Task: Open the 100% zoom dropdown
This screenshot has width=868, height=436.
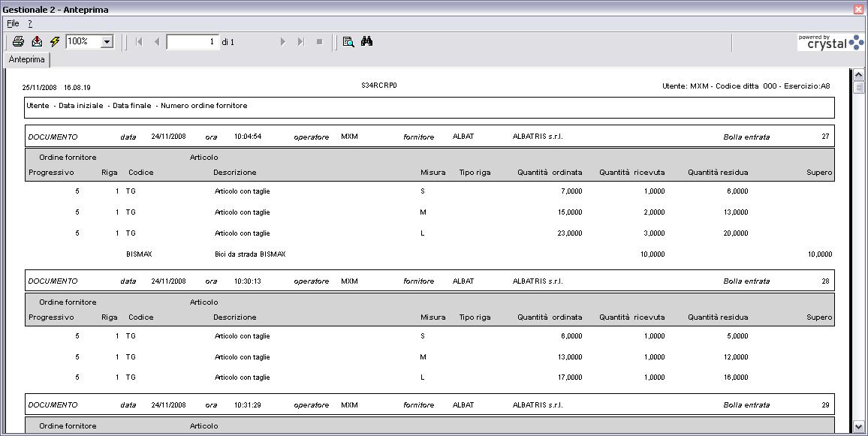Action: coord(107,42)
